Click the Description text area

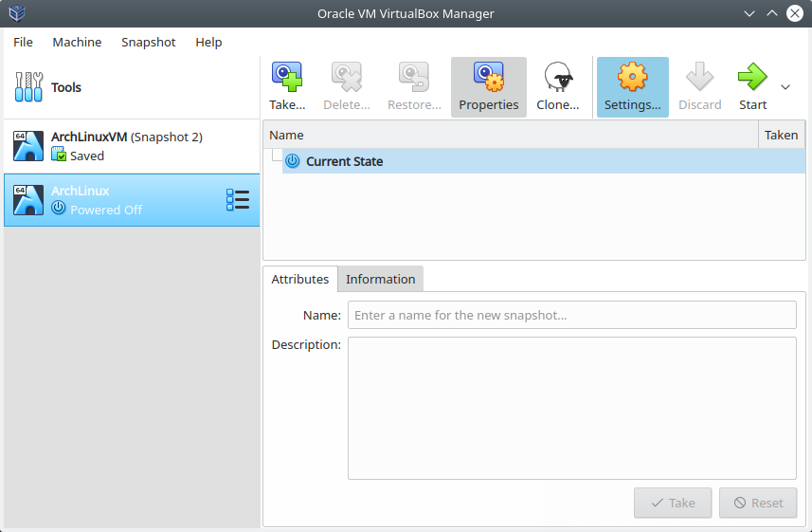click(x=571, y=408)
